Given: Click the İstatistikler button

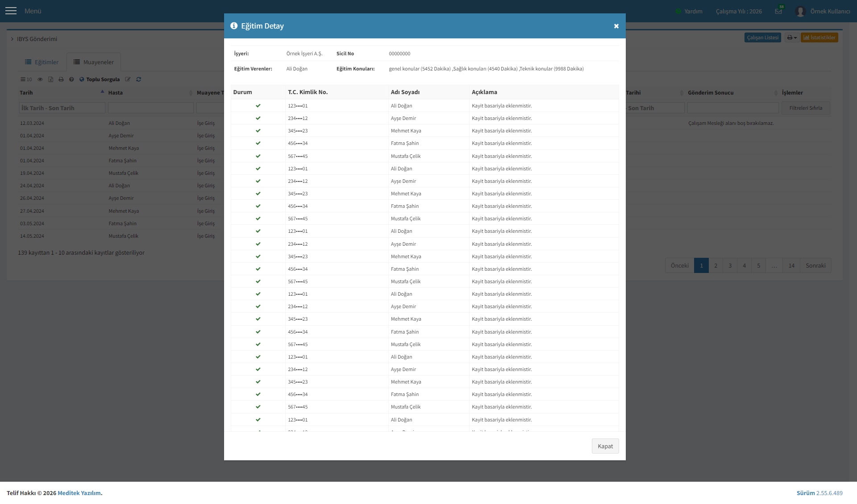Looking at the screenshot, I should pos(819,37).
